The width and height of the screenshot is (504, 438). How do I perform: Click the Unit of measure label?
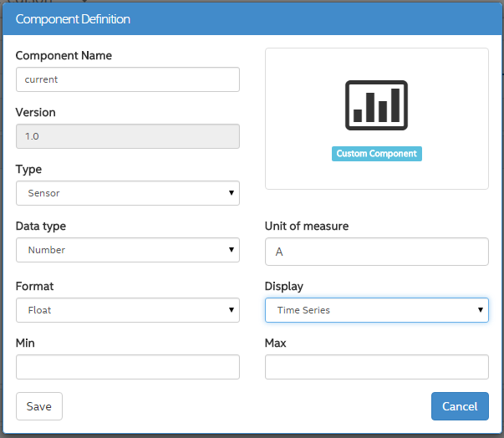(307, 226)
